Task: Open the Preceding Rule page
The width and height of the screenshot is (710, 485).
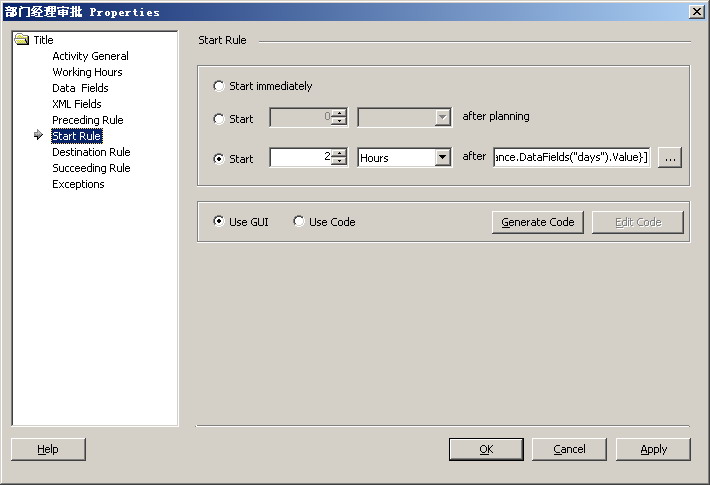Action: 88,120
